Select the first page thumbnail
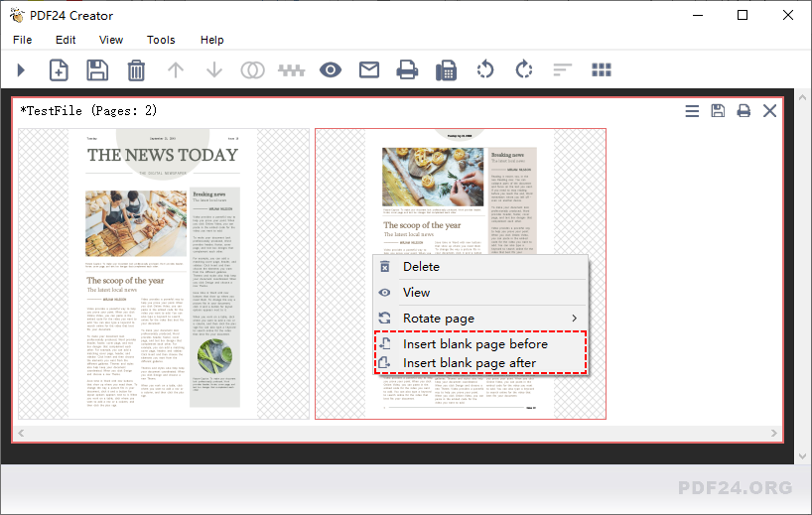The height and width of the screenshot is (515, 812). (x=164, y=274)
